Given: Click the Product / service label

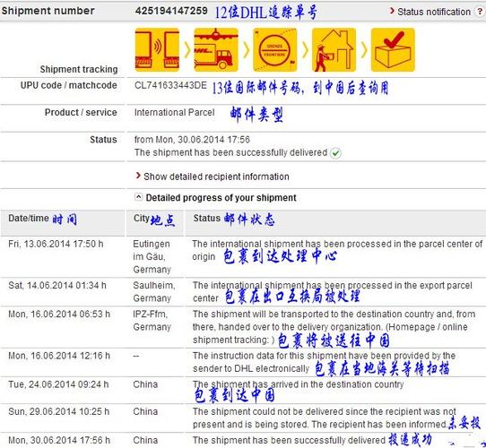Looking at the screenshot, I should [81, 112].
